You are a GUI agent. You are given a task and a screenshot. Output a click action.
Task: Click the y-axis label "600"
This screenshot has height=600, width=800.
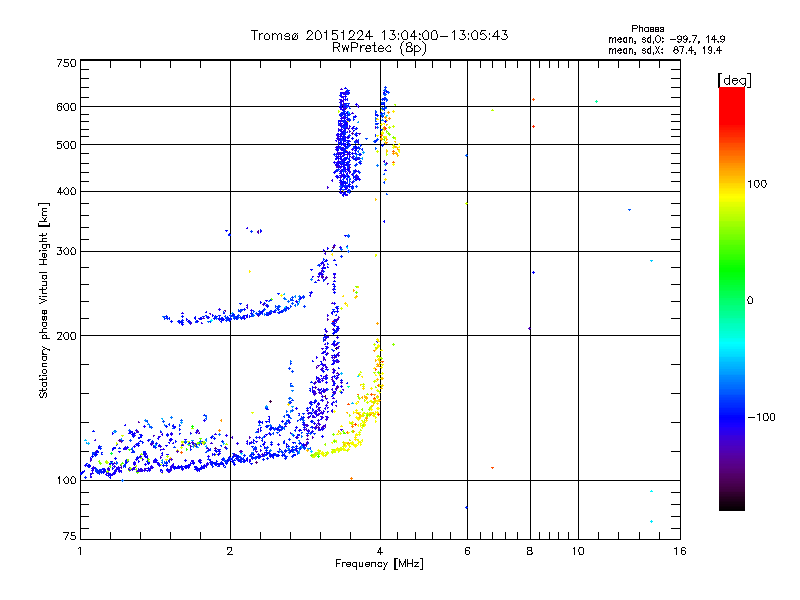[66, 107]
